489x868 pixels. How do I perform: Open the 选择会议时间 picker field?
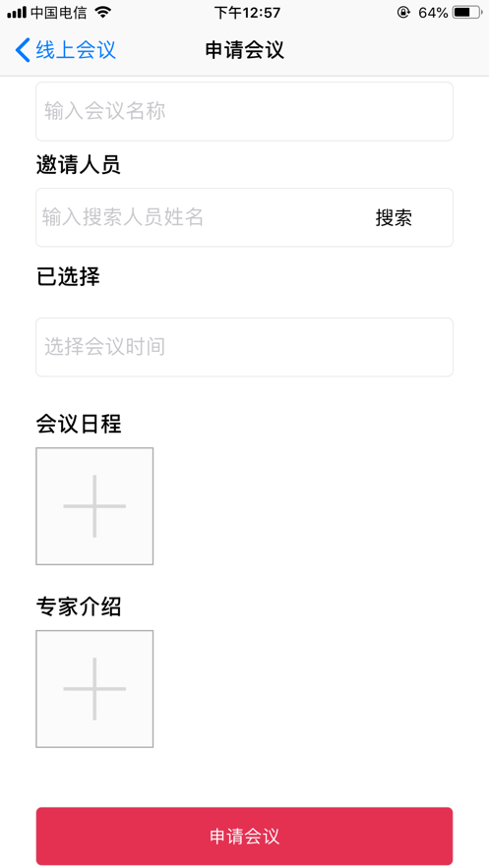(x=244, y=347)
